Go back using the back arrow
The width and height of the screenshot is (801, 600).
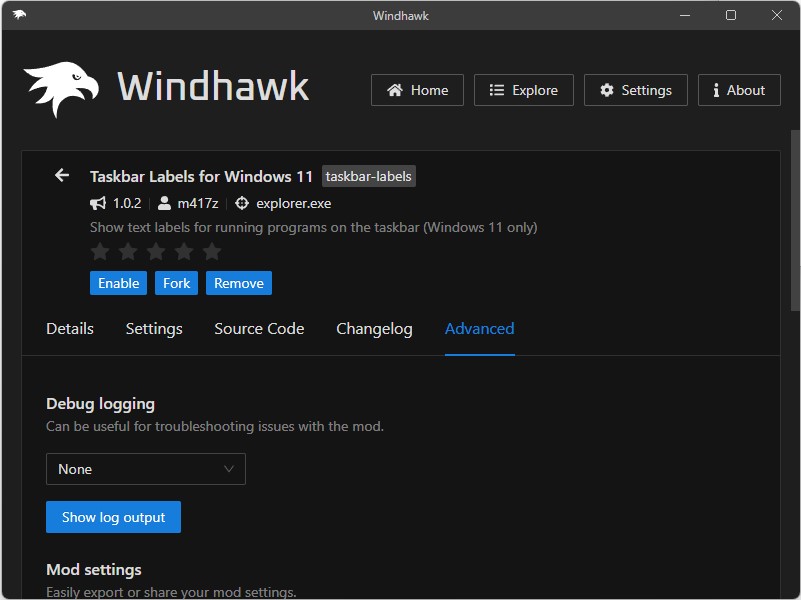61,175
